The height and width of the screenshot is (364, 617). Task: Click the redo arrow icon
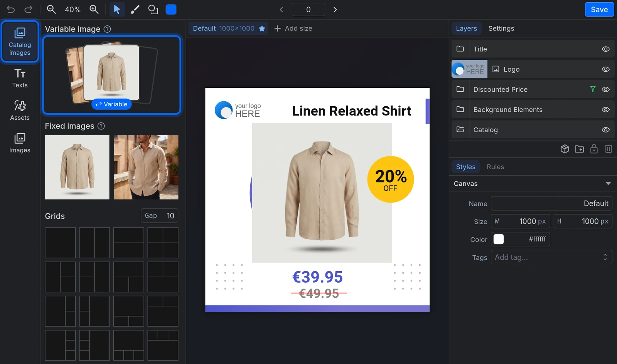(29, 10)
